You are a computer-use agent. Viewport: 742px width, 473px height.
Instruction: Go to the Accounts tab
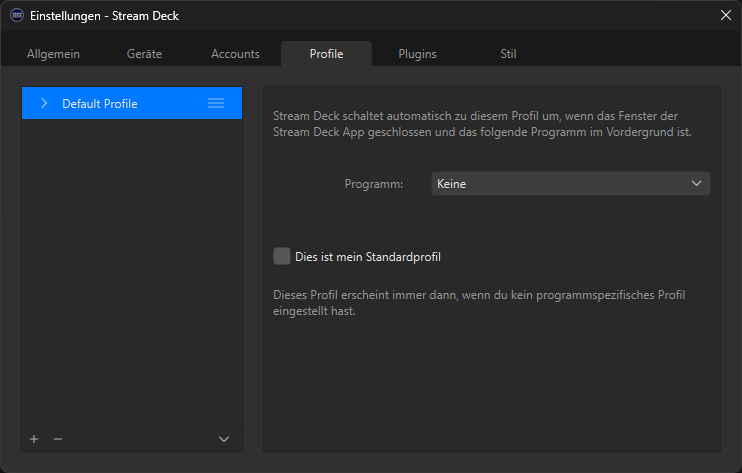tap(235, 54)
